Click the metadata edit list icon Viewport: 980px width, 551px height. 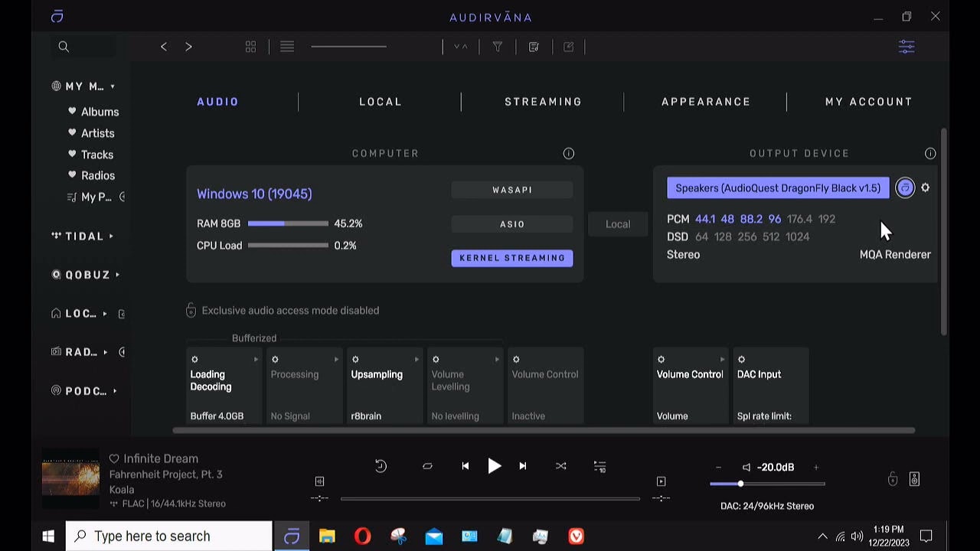tap(534, 47)
